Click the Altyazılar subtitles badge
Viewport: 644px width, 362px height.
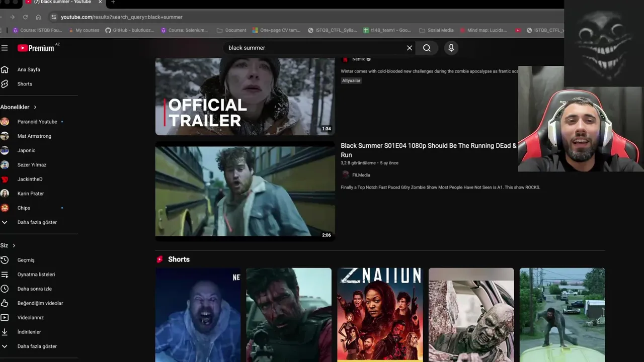351,80
